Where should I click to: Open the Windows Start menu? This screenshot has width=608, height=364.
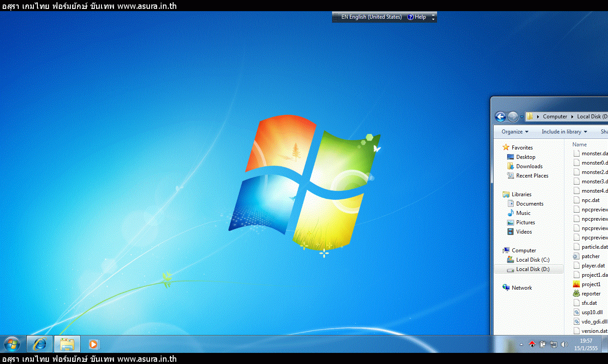[x=12, y=344]
